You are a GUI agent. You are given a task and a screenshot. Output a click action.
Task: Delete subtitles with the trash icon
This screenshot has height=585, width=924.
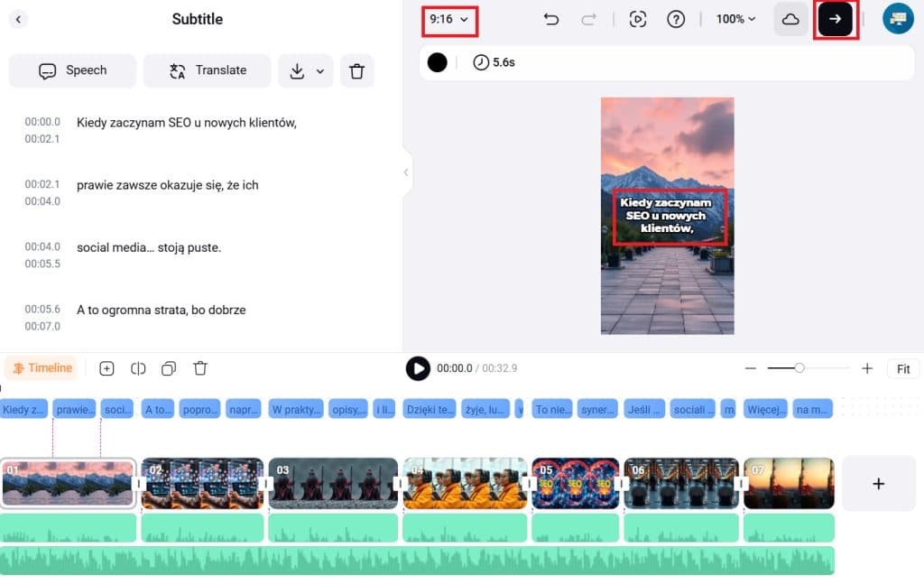tap(356, 70)
